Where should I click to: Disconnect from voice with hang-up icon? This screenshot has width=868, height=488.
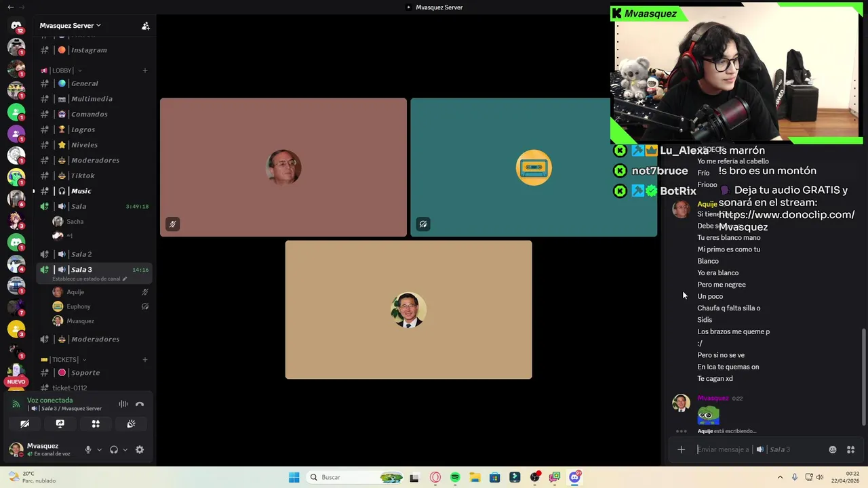(140, 404)
